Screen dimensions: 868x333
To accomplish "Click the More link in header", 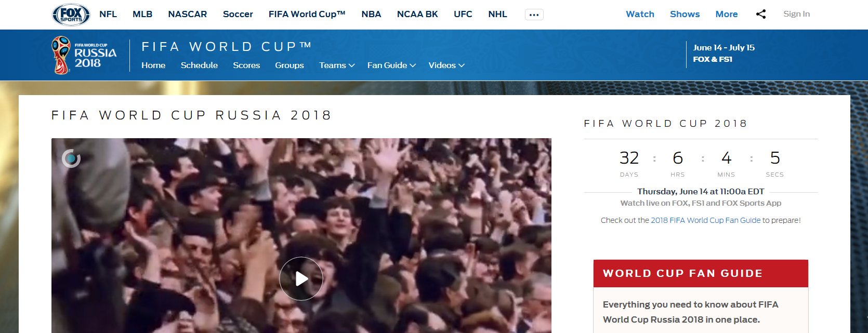I will click(727, 14).
